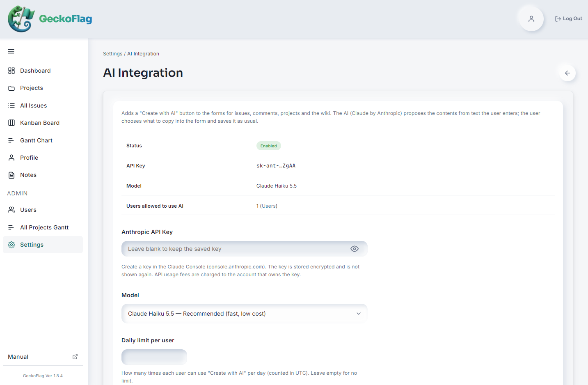This screenshot has height=385, width=588.
Task: Focus the Daily limit per user field
Action: pyautogui.click(x=154, y=357)
